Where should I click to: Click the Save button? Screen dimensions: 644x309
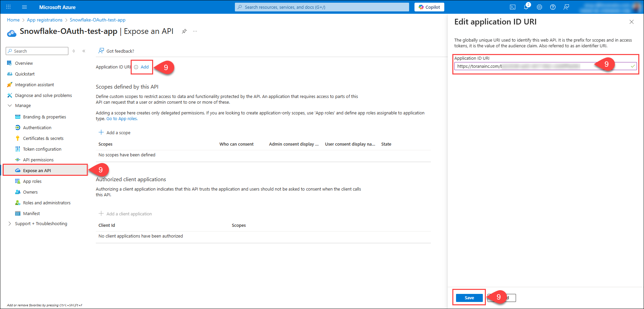pos(469,298)
